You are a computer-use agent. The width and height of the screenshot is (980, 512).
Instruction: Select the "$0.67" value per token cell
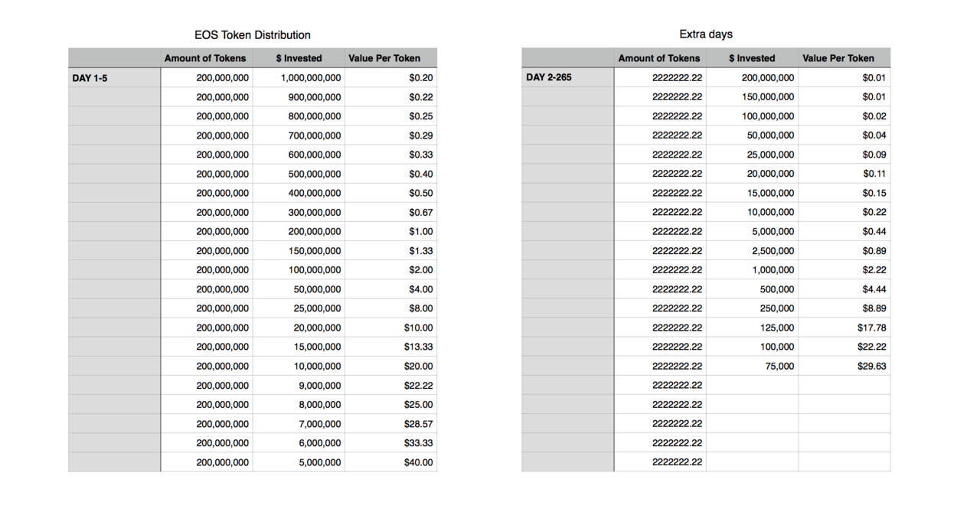click(x=390, y=212)
